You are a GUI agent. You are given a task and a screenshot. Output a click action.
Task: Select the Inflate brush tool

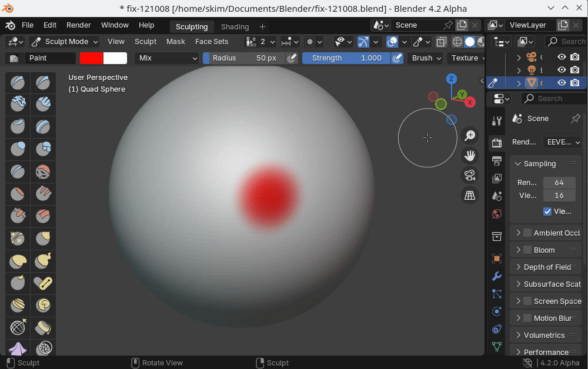pos(18,149)
